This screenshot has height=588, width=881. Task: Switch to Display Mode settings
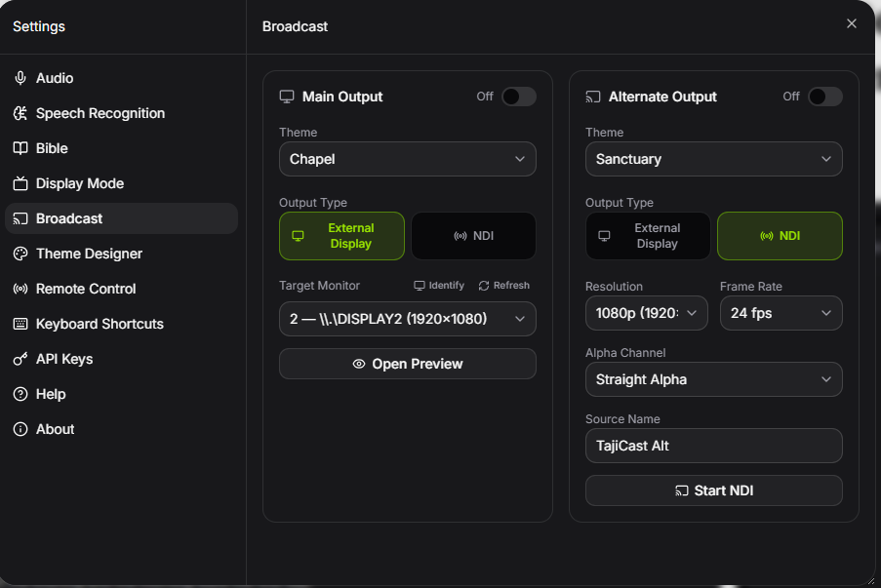[x=121, y=183]
